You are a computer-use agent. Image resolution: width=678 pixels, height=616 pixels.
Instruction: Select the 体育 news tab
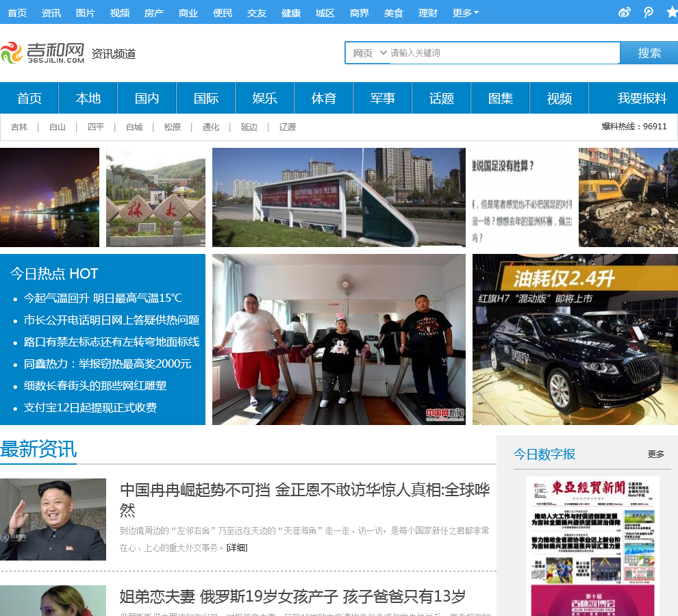coord(324,98)
